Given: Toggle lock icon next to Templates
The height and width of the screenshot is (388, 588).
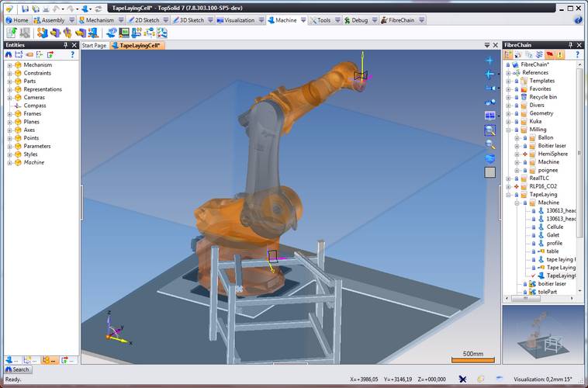Looking at the screenshot, I should [517, 81].
